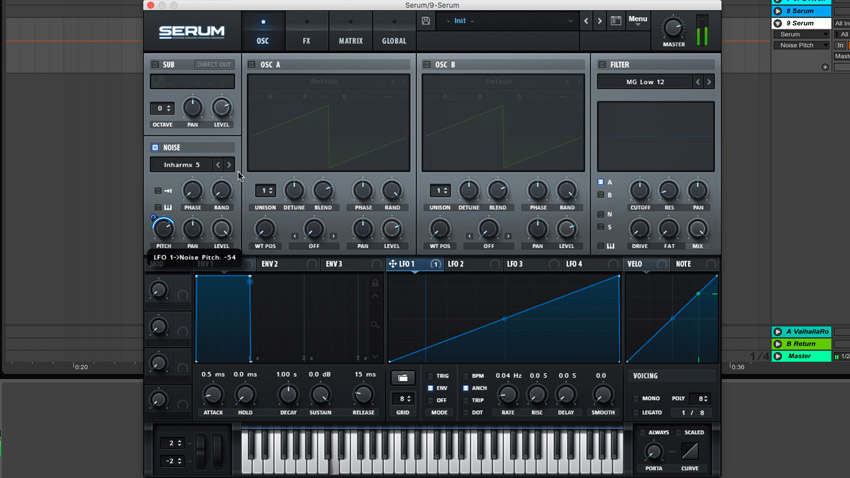The width and height of the screenshot is (850, 478).
Task: Change OSC B unison voice count
Action: (440, 190)
